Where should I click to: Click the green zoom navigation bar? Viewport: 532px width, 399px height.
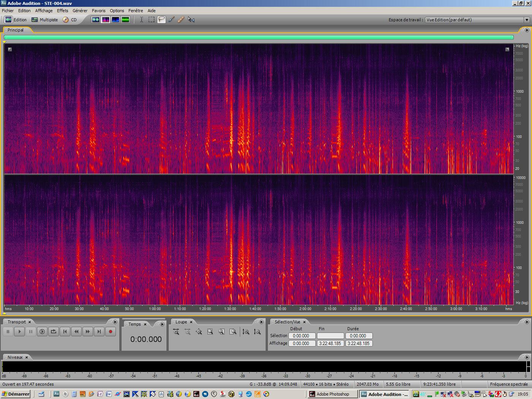point(258,38)
